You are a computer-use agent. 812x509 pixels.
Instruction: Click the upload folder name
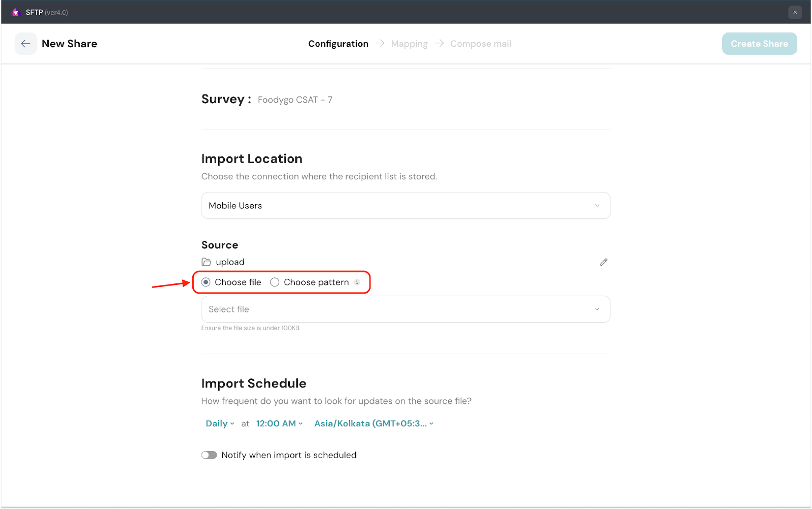click(x=230, y=262)
